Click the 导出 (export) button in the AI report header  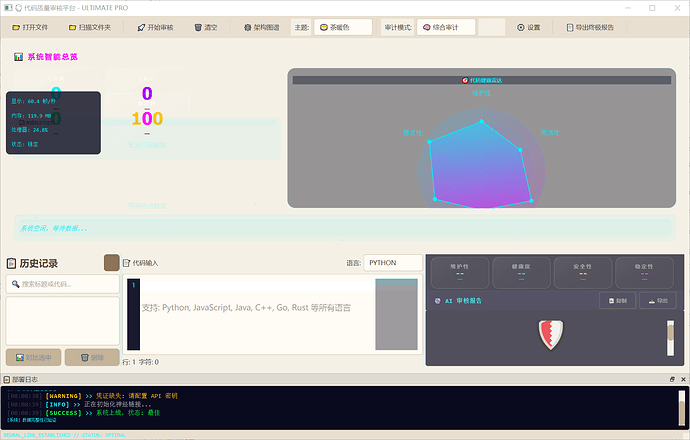pyautogui.click(x=658, y=301)
